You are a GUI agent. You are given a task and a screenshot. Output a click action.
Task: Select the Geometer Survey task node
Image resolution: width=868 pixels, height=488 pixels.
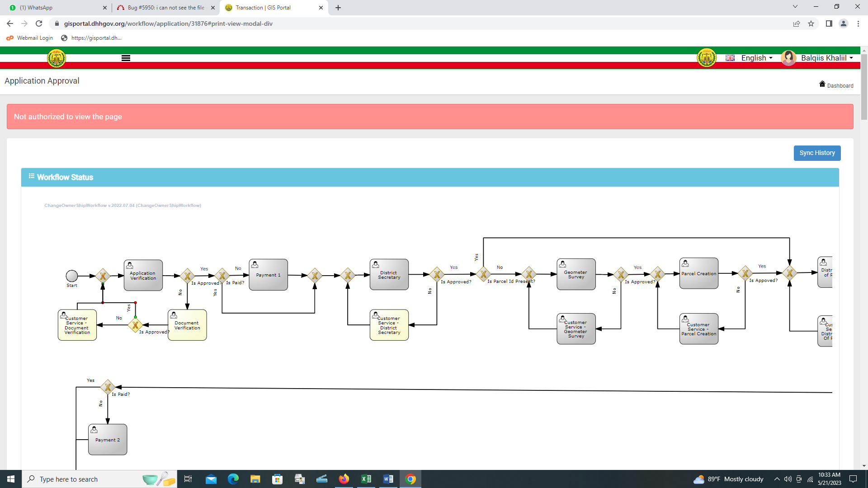point(576,274)
